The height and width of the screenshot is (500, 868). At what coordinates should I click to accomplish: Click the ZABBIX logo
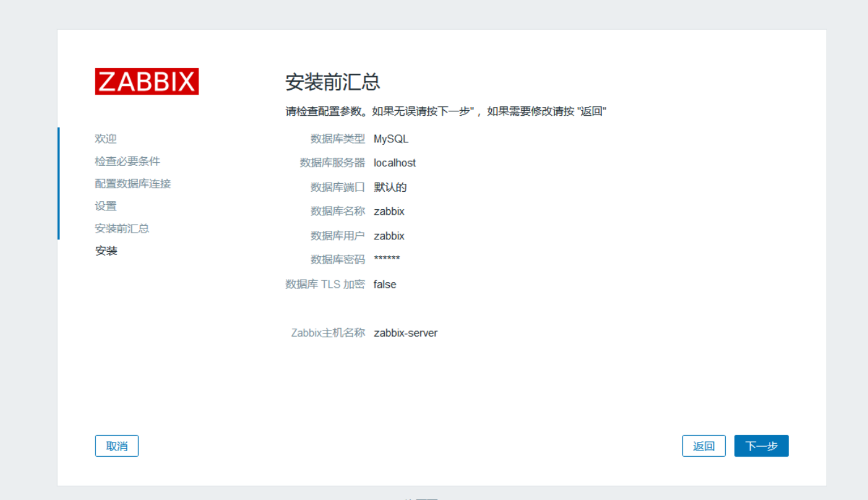147,82
